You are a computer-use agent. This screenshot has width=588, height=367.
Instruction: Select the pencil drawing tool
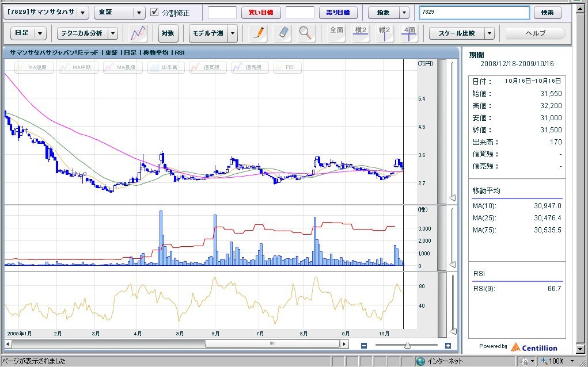[x=259, y=33]
